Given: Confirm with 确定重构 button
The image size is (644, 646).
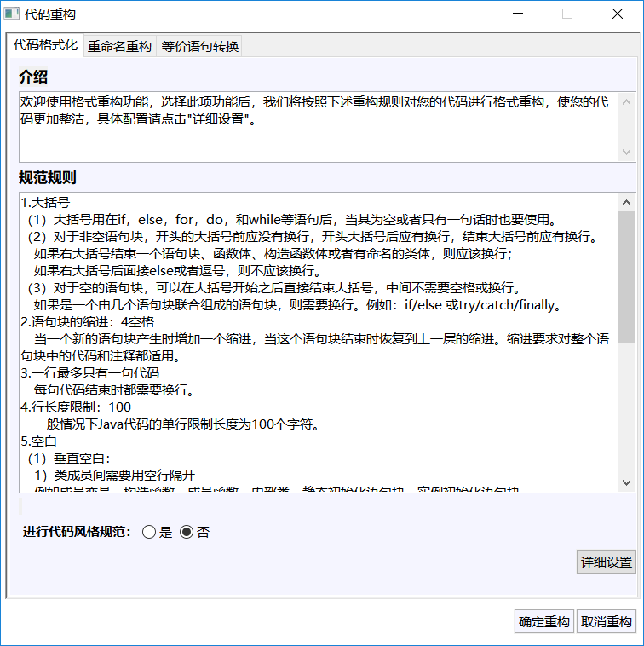Looking at the screenshot, I should point(544,621).
